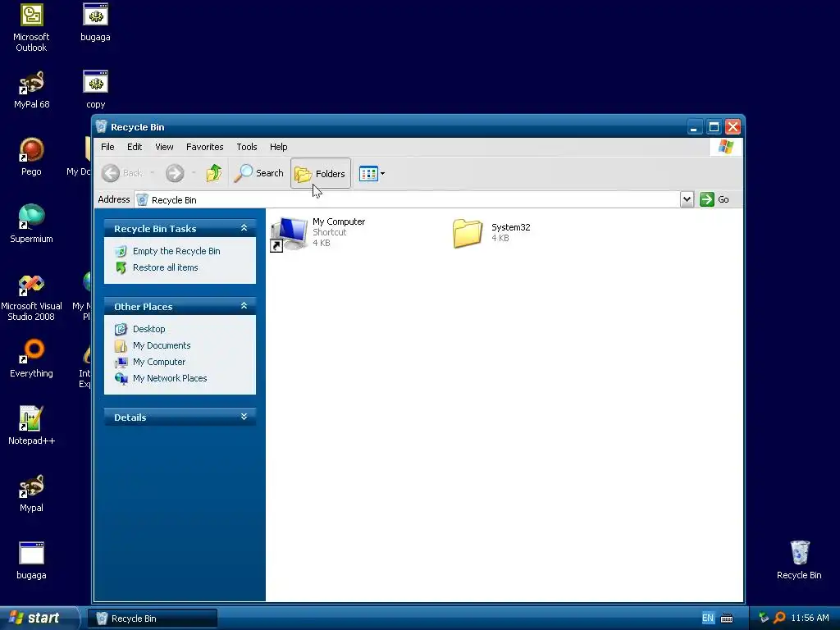Screen dimensions: 840x630
Task: Click the Windows flag logo in menu bar
Action: 726,147
